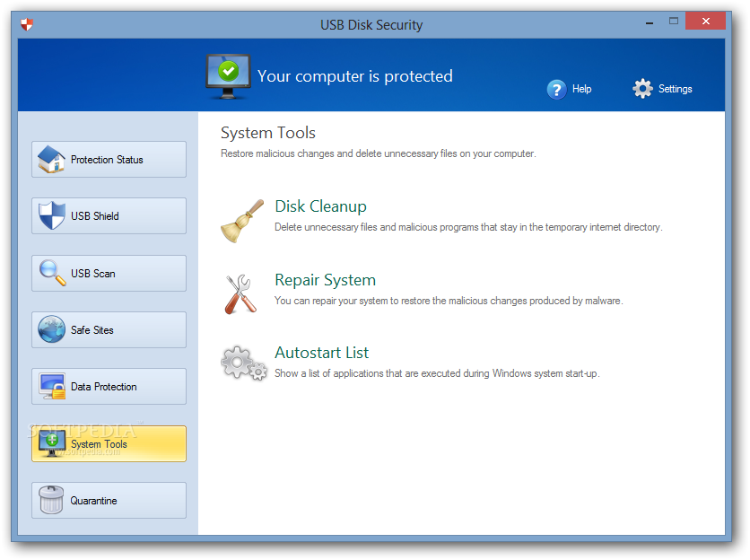Viewport: 750px width, 560px height.
Task: Click the Disk Cleanup broom icon
Action: pyautogui.click(x=242, y=221)
